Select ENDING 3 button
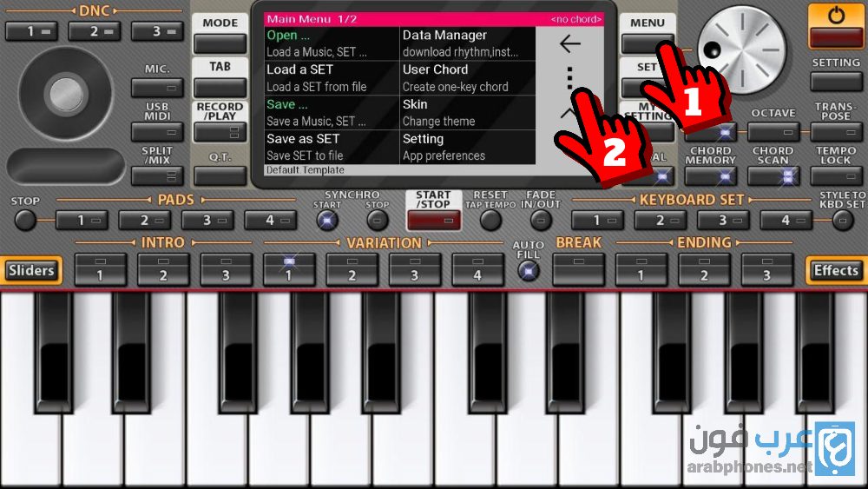Screen dimensions: 868x489 767,269
